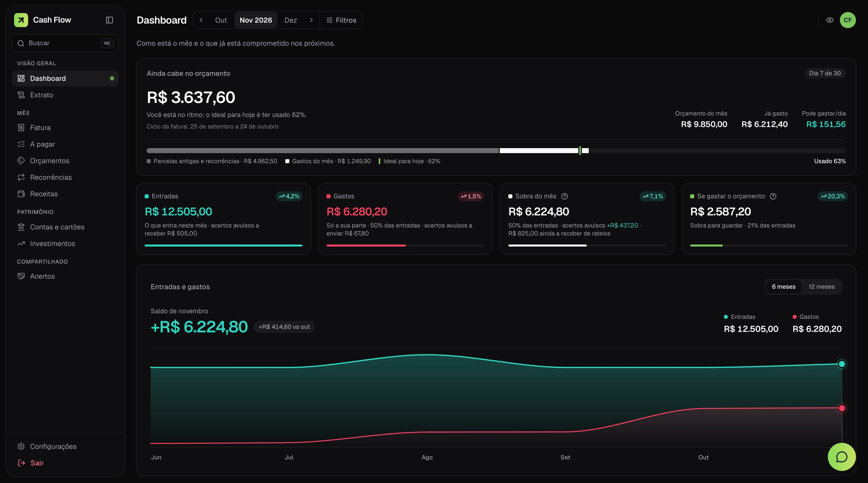Open Extrato in the sidebar

click(65, 95)
